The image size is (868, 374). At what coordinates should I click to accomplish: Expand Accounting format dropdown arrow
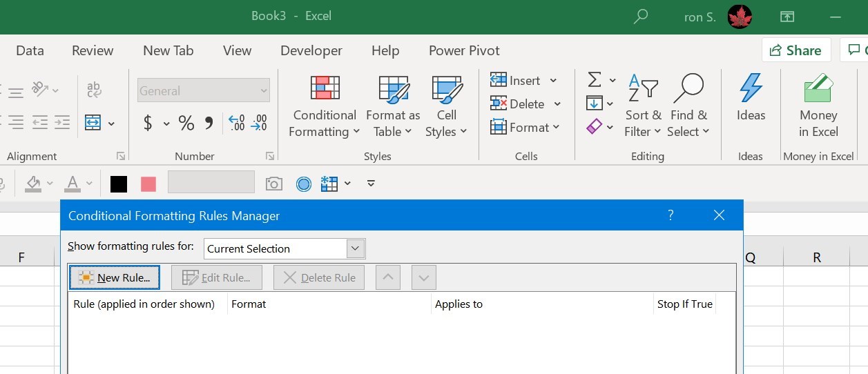[166, 124]
